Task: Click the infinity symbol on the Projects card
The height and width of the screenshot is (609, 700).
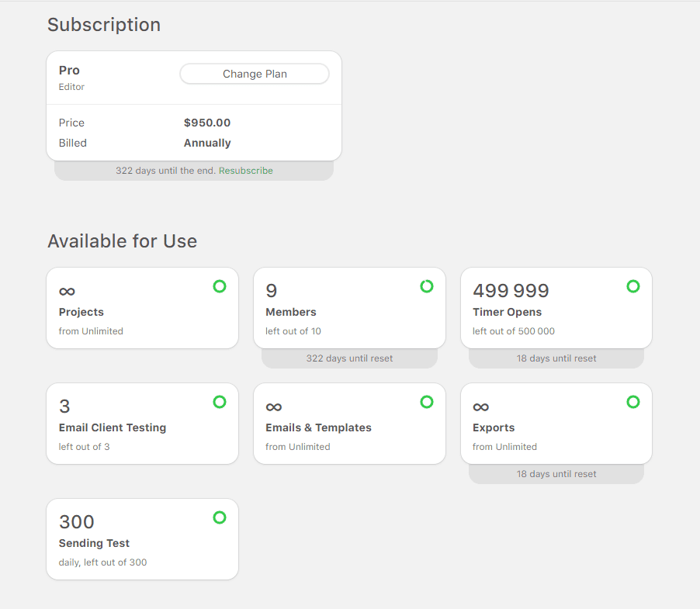Action: click(67, 290)
